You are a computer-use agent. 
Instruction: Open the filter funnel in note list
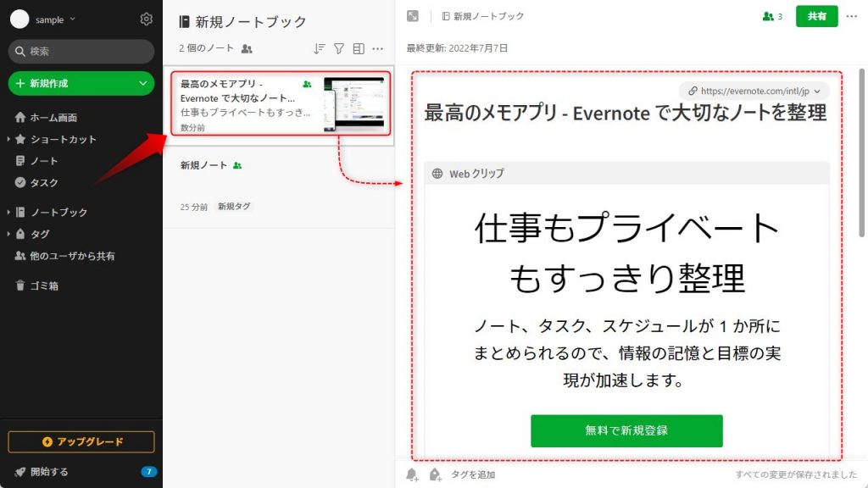pos(339,48)
